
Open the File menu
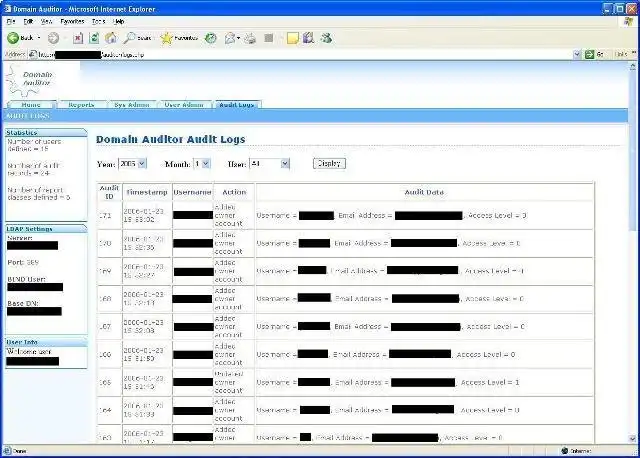click(11, 21)
